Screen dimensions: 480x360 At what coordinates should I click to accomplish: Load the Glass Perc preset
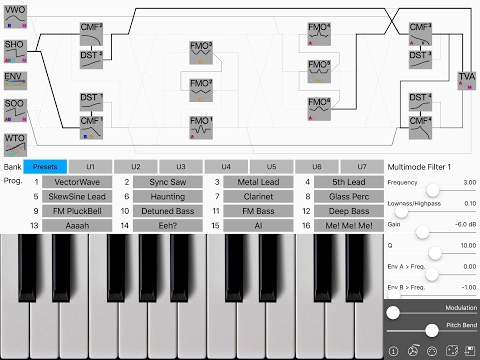click(x=349, y=197)
